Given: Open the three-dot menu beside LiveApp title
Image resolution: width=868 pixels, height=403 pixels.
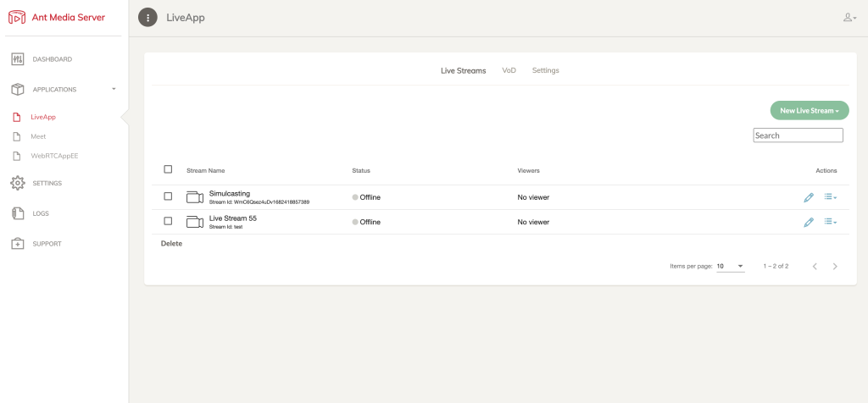Looking at the screenshot, I should coord(147,18).
